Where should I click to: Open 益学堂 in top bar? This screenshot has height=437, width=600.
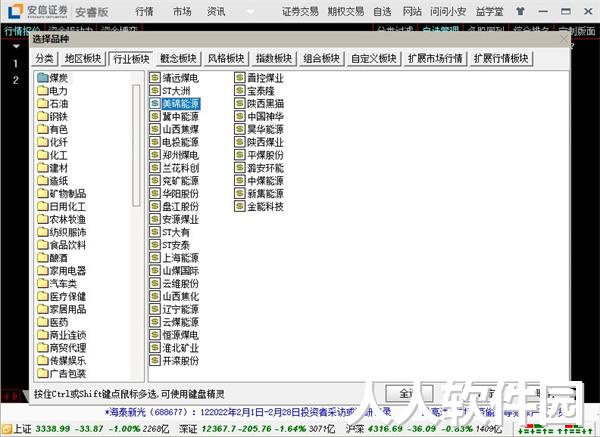coord(489,12)
